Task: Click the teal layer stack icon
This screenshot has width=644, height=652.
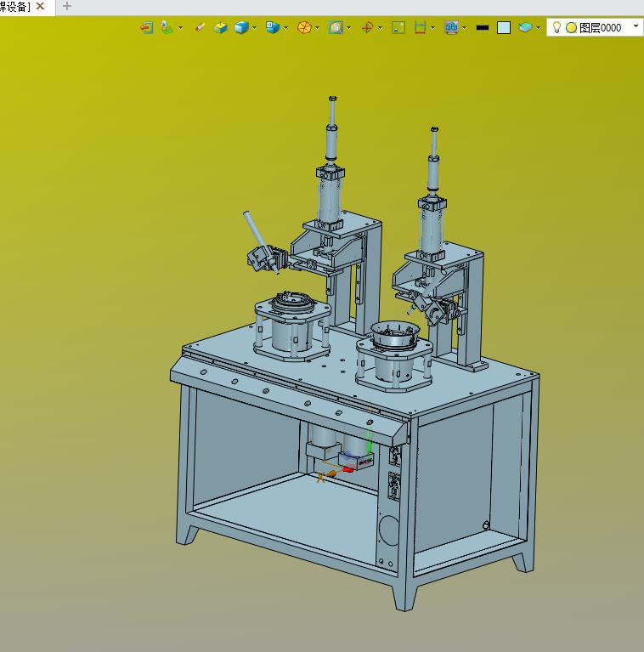Action: click(525, 28)
